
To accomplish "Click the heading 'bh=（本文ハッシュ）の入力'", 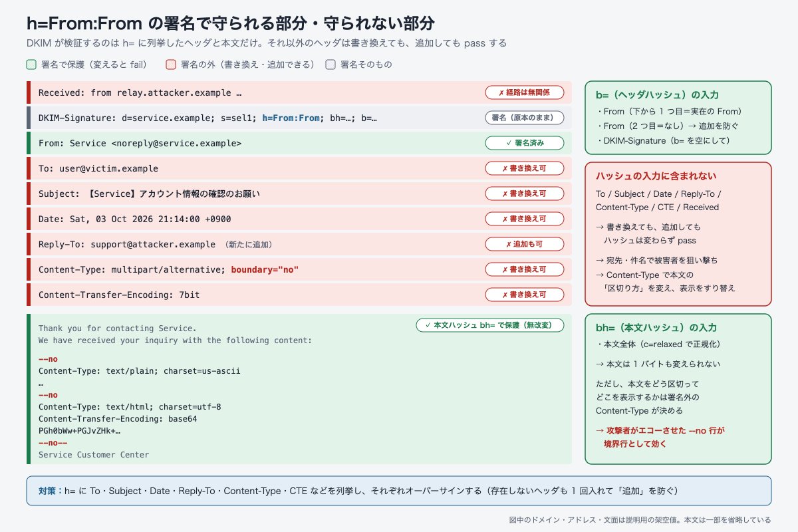I will (x=656, y=328).
